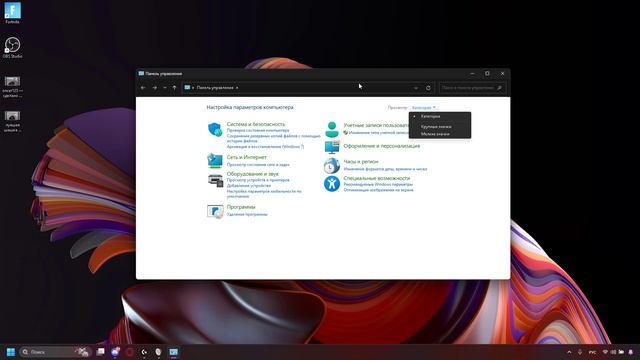Click Архивация и восстановление (Windows 7) link

[265, 147]
